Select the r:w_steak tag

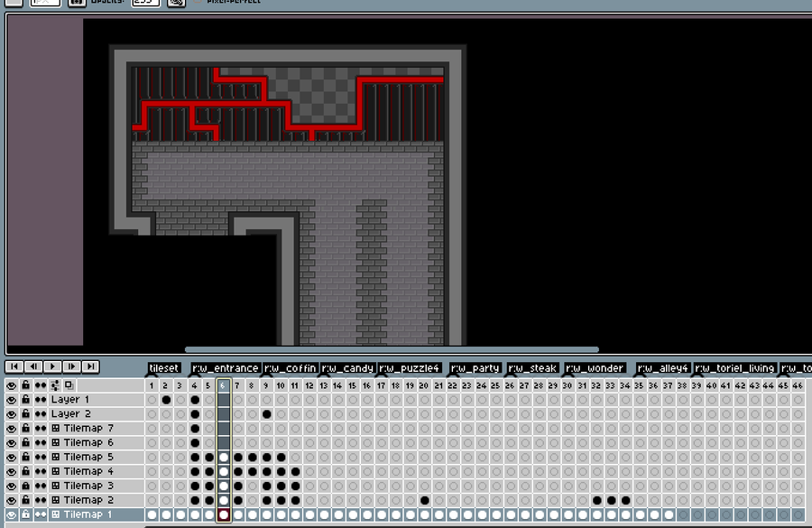pos(533,368)
